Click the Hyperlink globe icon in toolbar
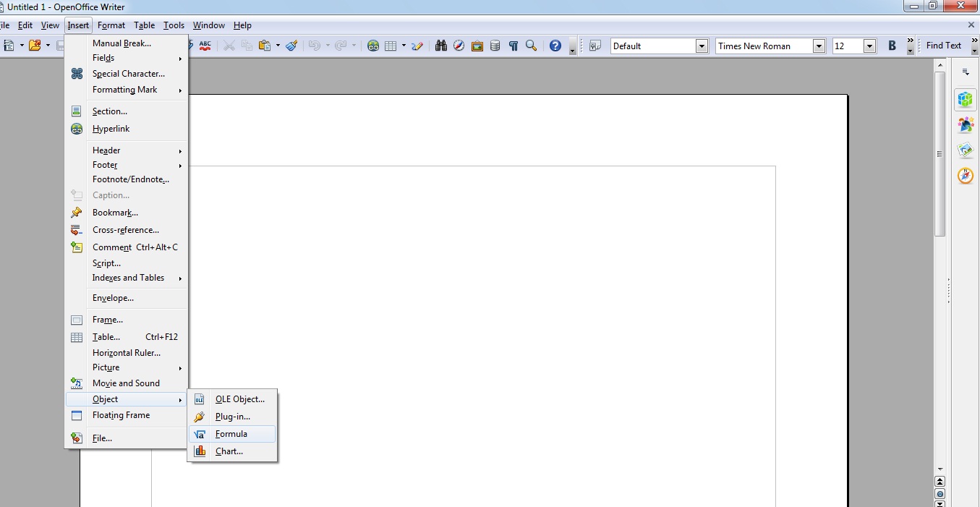Image resolution: width=980 pixels, height=507 pixels. tap(373, 46)
